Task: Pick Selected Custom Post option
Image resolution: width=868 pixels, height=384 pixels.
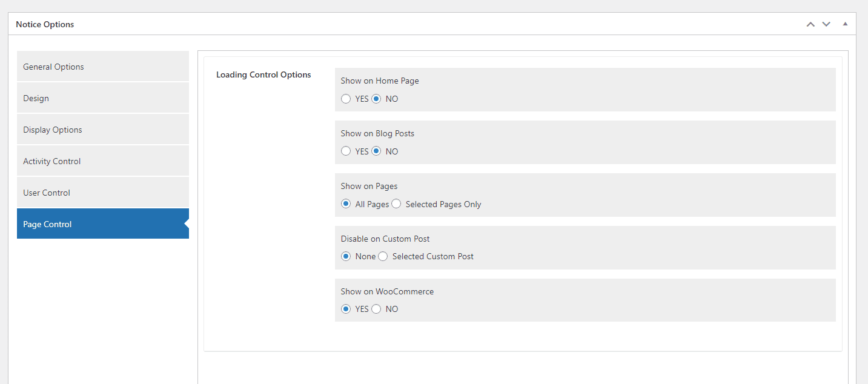Action: click(x=383, y=256)
